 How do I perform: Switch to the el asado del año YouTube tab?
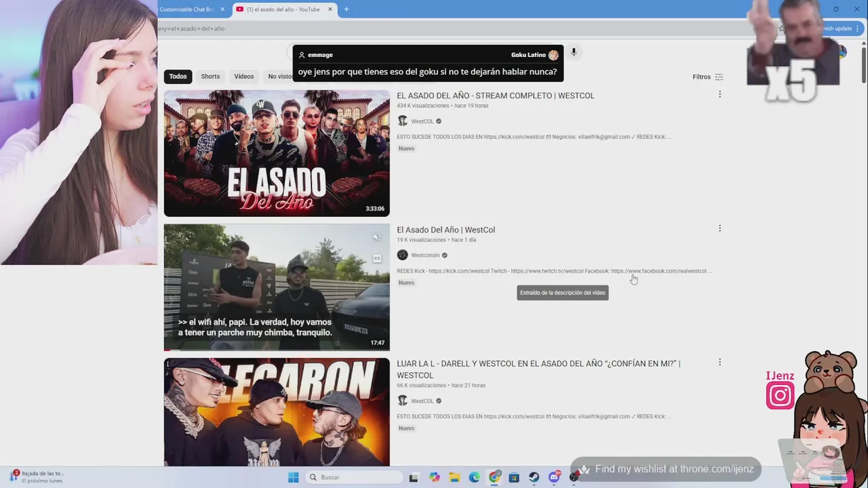283,9
